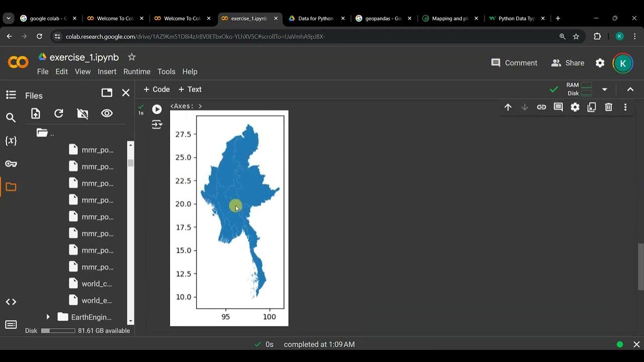Open the account avatar K
Image resolution: width=644 pixels, height=362 pixels.
coord(623,63)
